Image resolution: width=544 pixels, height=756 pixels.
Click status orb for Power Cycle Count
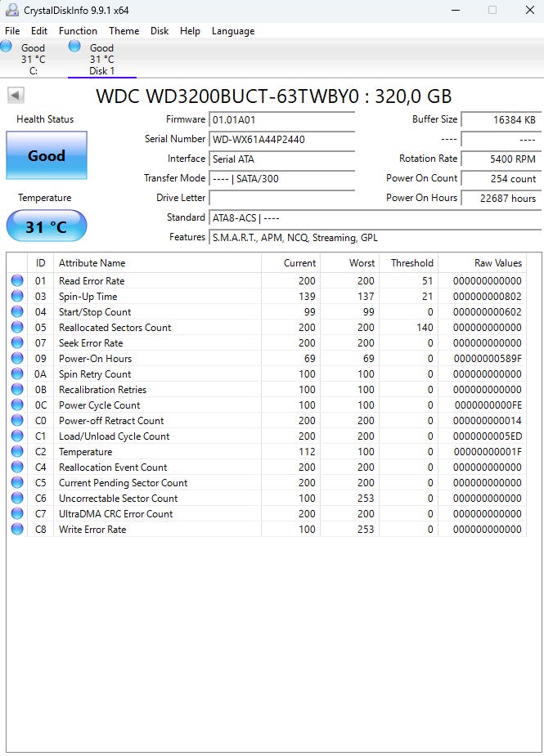tap(17, 405)
